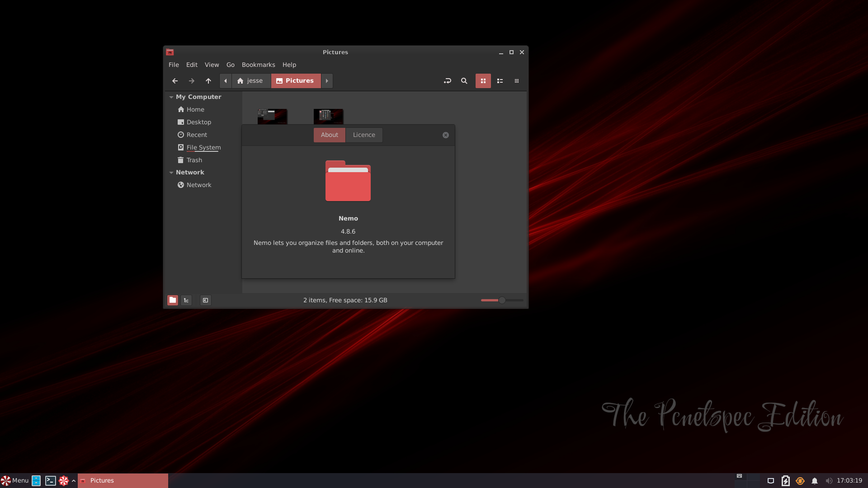This screenshot has height=488, width=868.
Task: Open the notifications bell in system tray
Action: 815,481
